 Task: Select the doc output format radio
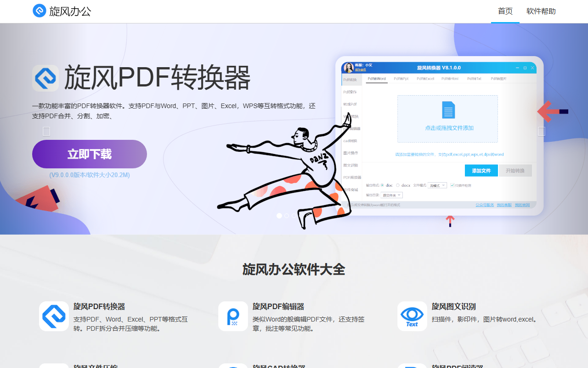[x=383, y=185]
